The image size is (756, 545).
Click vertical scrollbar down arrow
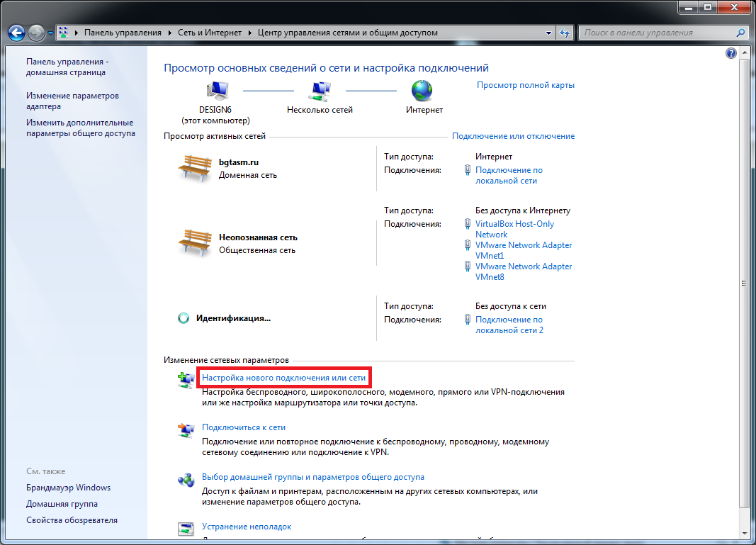click(745, 534)
